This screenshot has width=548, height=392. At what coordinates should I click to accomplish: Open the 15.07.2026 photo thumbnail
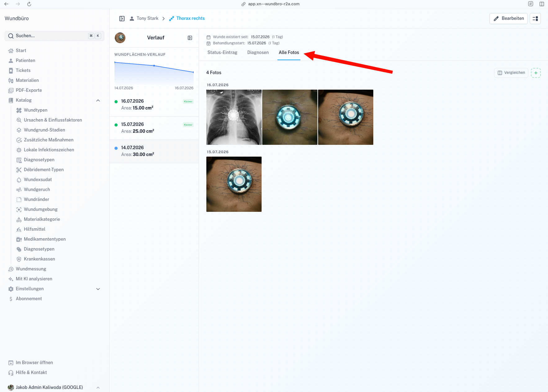pos(234,184)
